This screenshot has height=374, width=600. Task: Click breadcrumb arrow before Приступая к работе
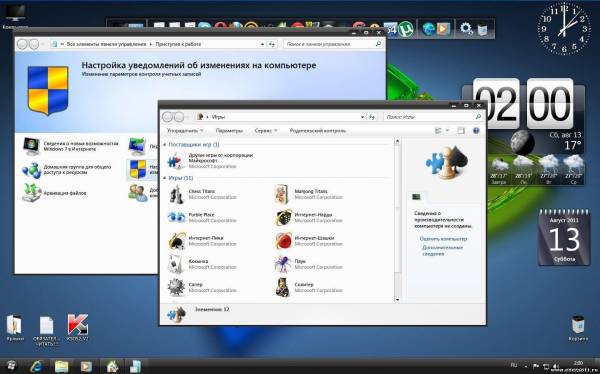tap(151, 44)
